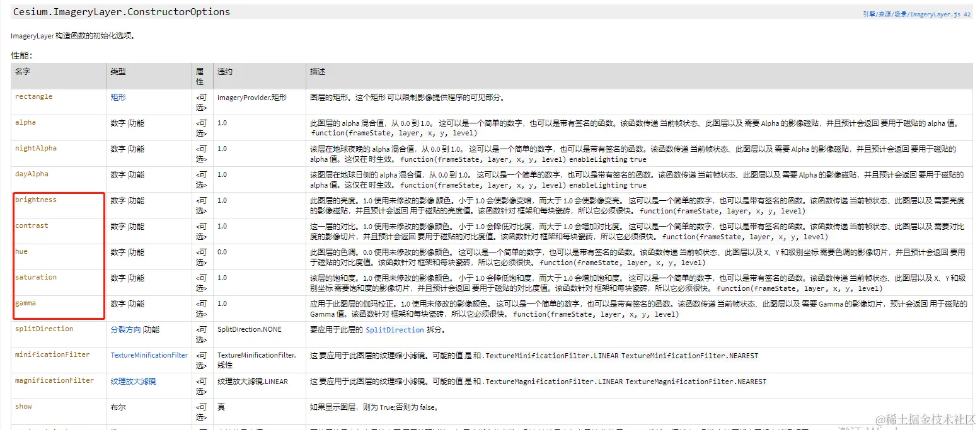Click the 布尔 type of show

coord(118,407)
